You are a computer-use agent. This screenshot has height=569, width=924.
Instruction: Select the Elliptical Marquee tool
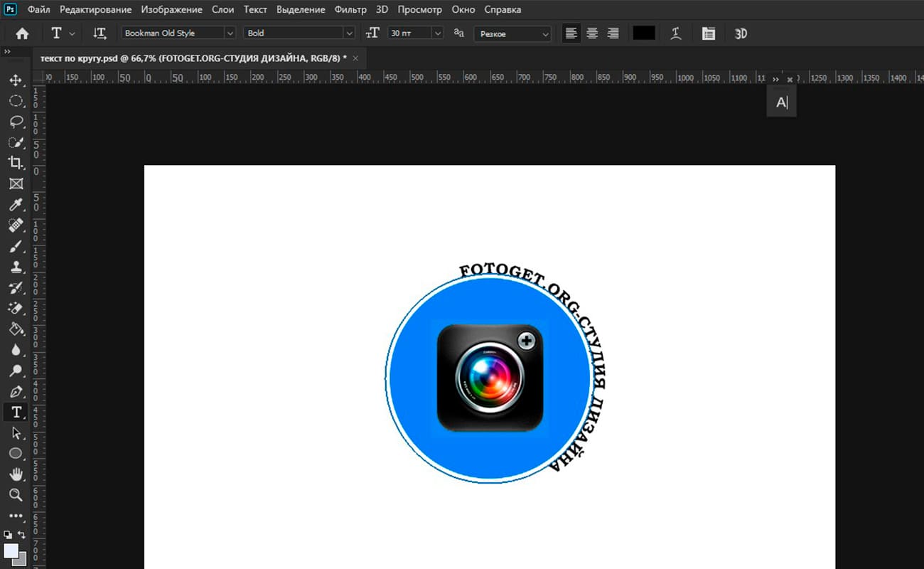click(16, 101)
